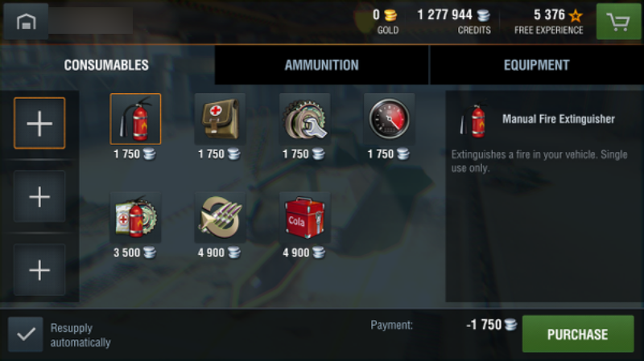Tap the free experience star icon
644x361 pixels.
(x=576, y=15)
